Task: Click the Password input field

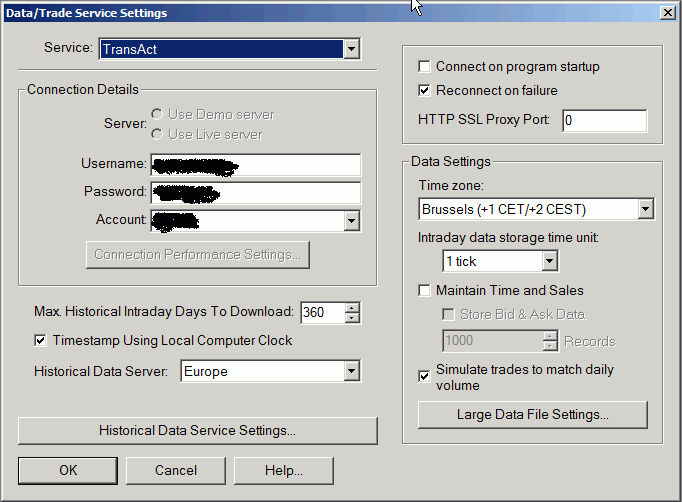Action: click(256, 193)
